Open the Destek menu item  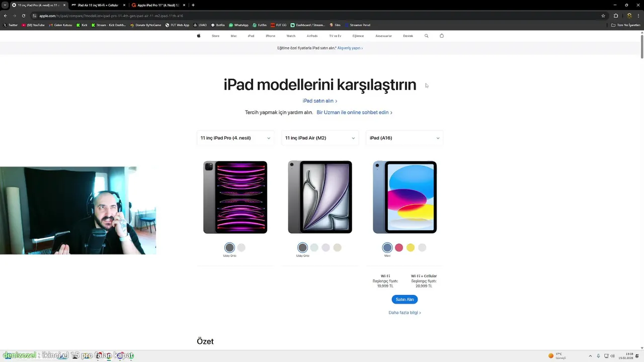[408, 36]
